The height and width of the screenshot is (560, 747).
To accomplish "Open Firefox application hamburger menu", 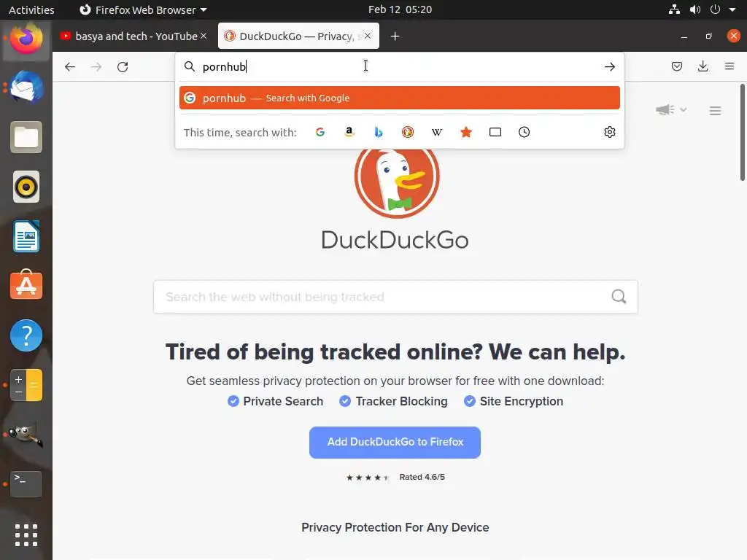I will [x=729, y=66].
